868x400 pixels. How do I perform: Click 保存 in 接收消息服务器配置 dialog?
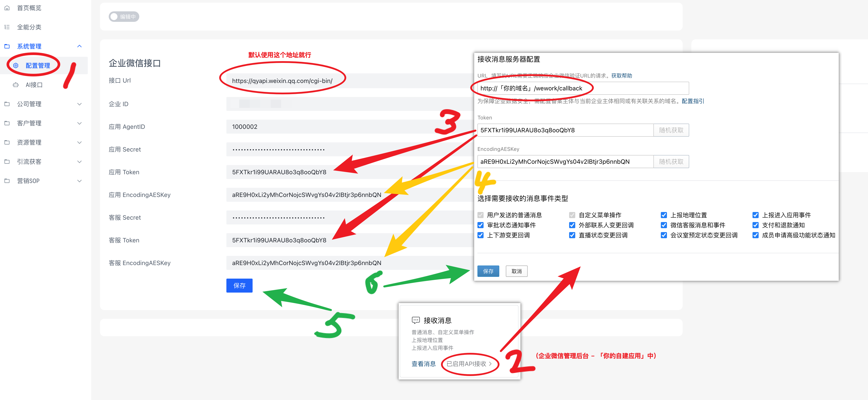[x=488, y=271]
